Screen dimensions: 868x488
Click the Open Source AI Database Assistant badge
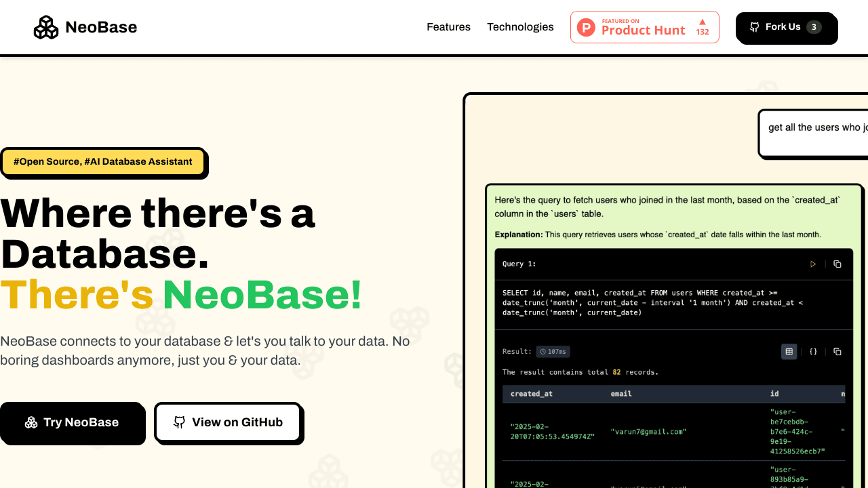click(102, 161)
